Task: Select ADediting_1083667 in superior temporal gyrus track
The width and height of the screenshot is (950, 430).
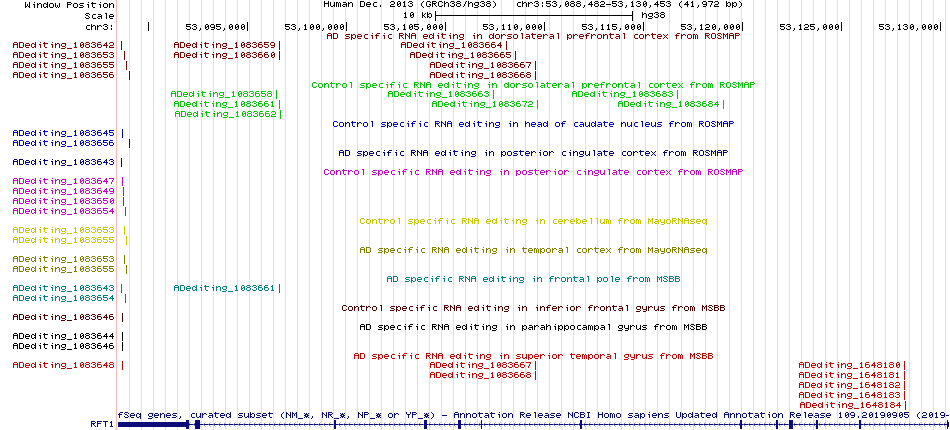Action: (x=480, y=365)
